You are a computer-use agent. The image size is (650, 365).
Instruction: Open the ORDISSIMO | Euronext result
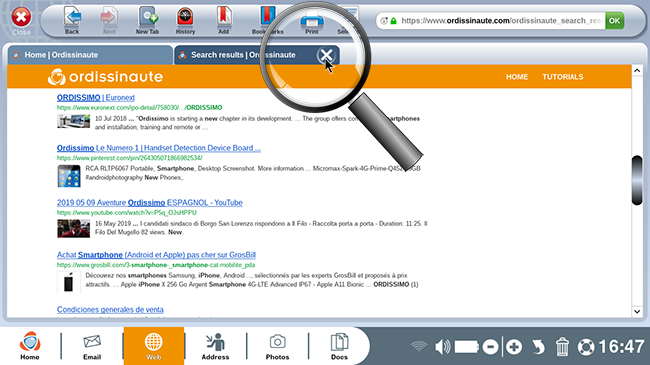[x=96, y=97]
